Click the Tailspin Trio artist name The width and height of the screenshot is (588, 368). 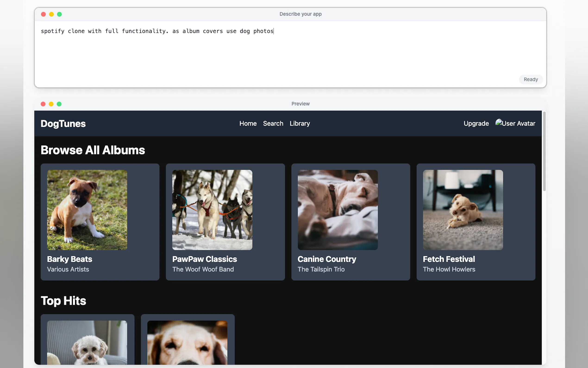(x=321, y=269)
